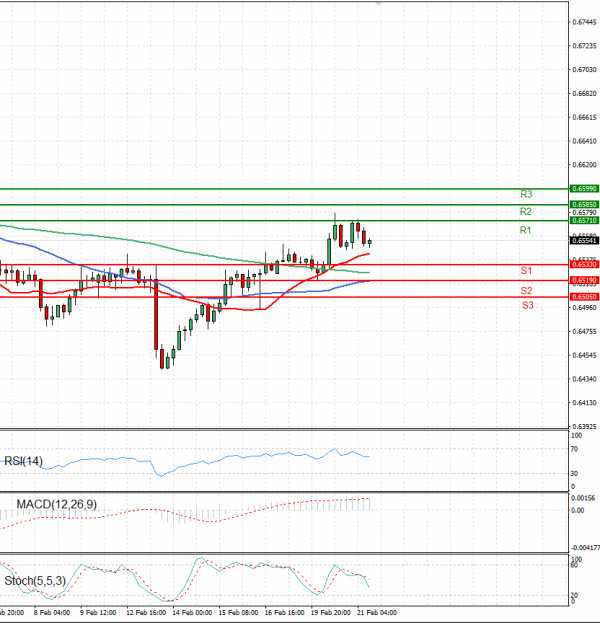
Task: Click the 0.66615 price axis value
Action: coord(584,118)
